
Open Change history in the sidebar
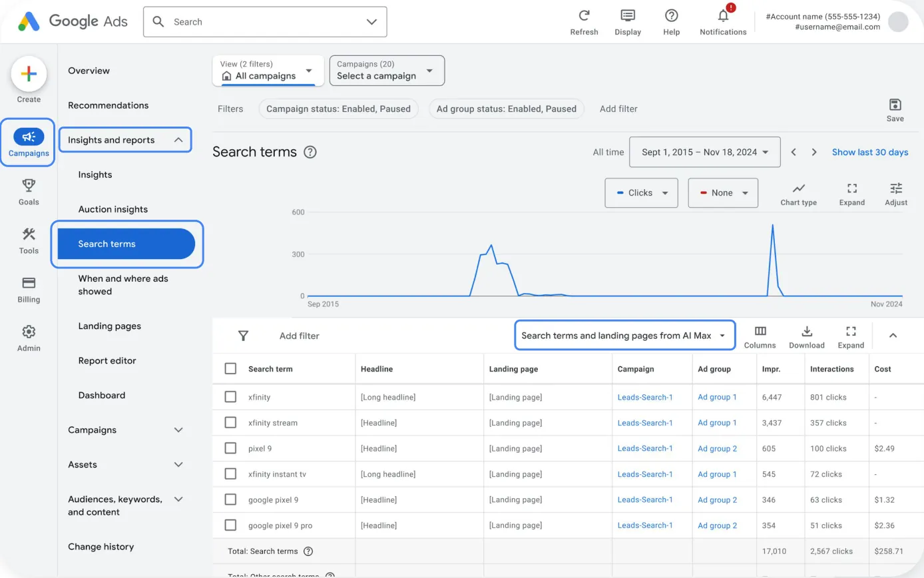(x=101, y=547)
